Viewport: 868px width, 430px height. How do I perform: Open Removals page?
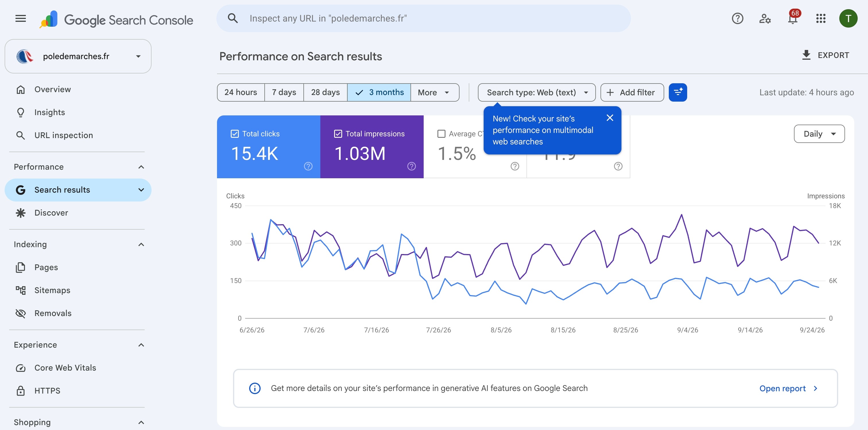[x=78, y=313]
